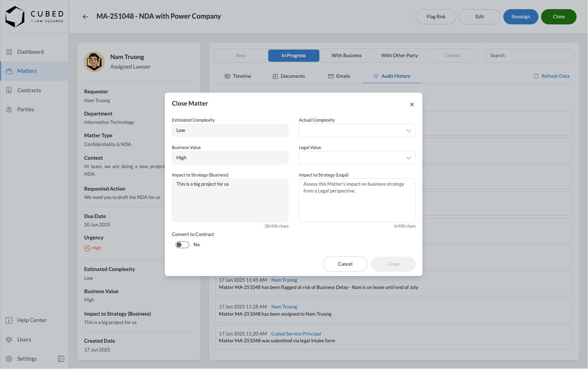This screenshot has height=369, width=588.
Task: Click the Cubed Service Principal link
Action: point(296,334)
